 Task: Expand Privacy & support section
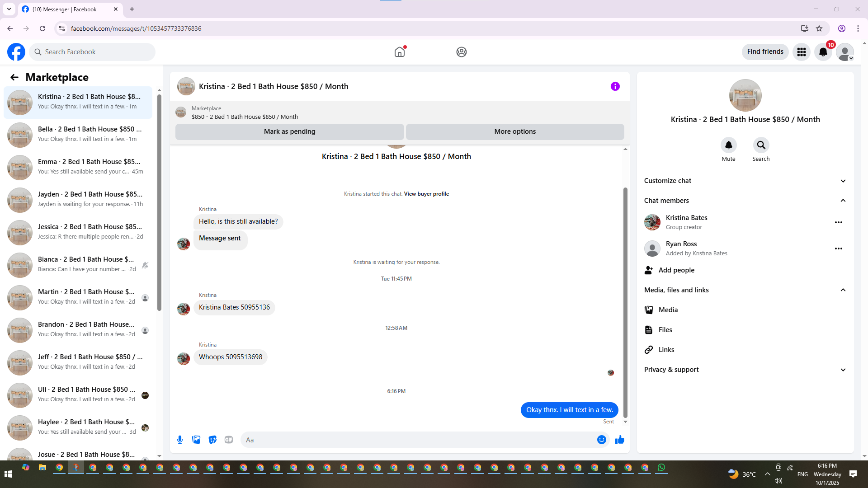[745, 370]
